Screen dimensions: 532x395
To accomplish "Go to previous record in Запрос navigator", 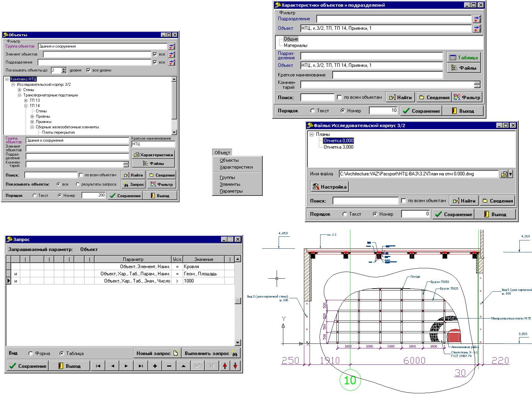I will click(x=112, y=366).
